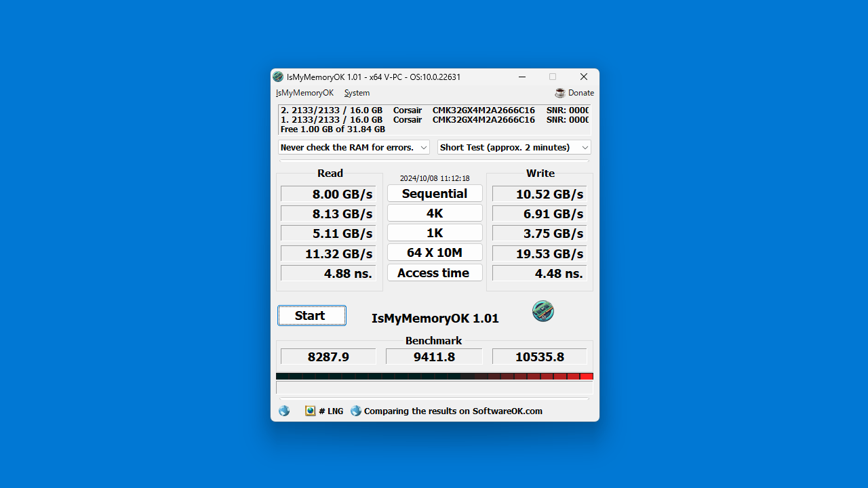Open the System menu
Image resolution: width=868 pixels, height=488 pixels.
pyautogui.click(x=357, y=93)
